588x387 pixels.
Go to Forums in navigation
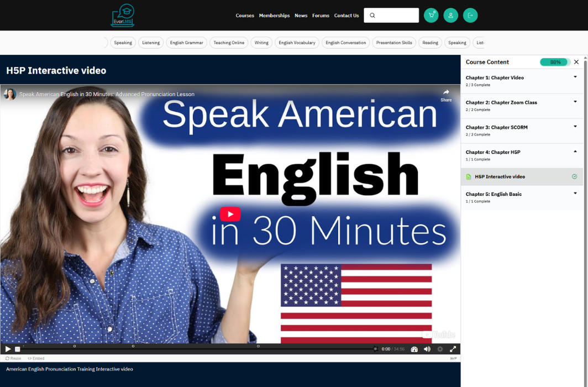point(321,15)
